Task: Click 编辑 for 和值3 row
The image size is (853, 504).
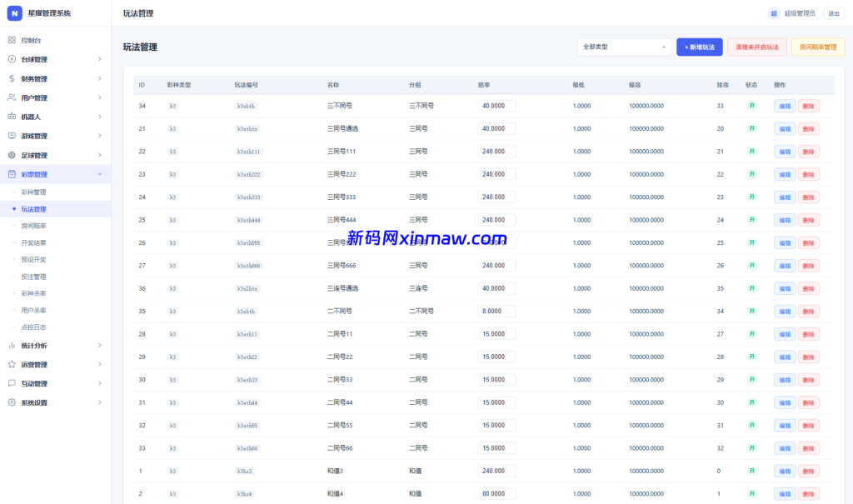Action: [785, 472]
